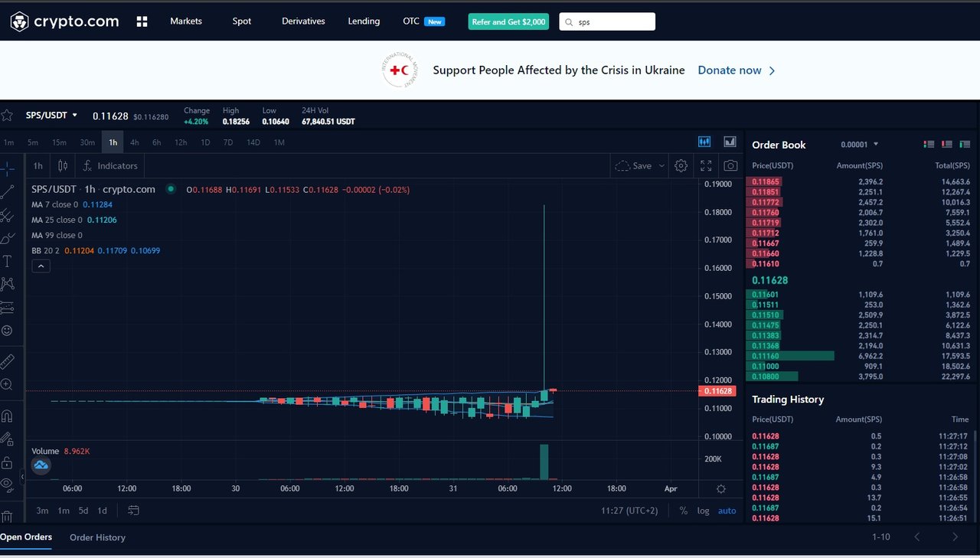The width and height of the screenshot is (980, 558).
Task: Open the SPS/USDT pair selector
Action: tap(52, 115)
